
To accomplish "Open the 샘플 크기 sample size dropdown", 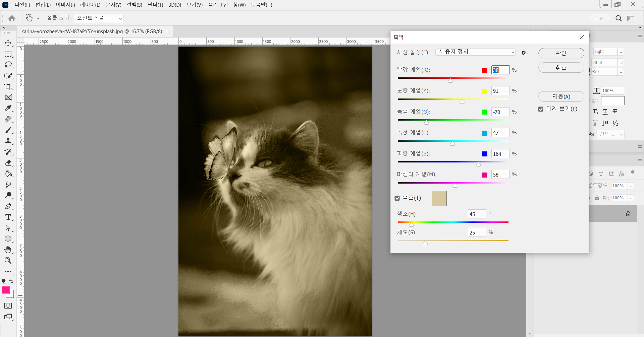I will coord(99,18).
